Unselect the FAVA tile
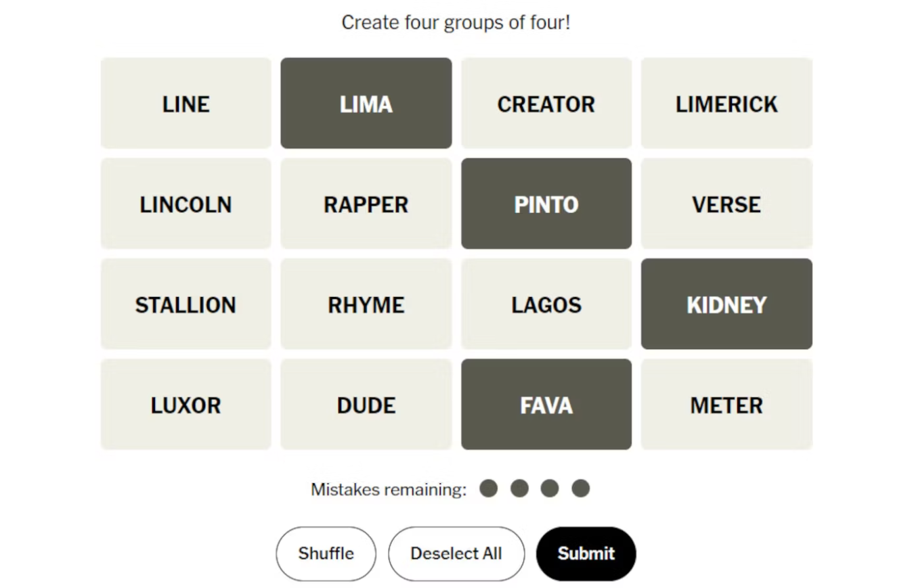914x588 pixels. click(546, 405)
